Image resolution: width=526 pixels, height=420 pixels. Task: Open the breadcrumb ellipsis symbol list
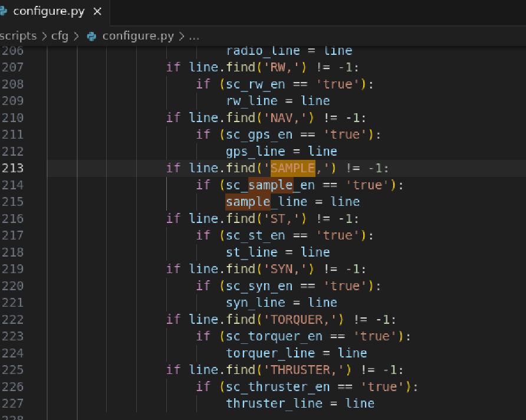point(194,37)
